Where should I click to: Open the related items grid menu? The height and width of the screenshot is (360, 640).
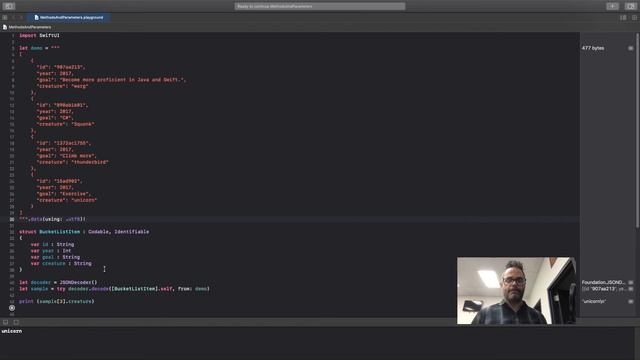pyautogui.click(x=5, y=18)
